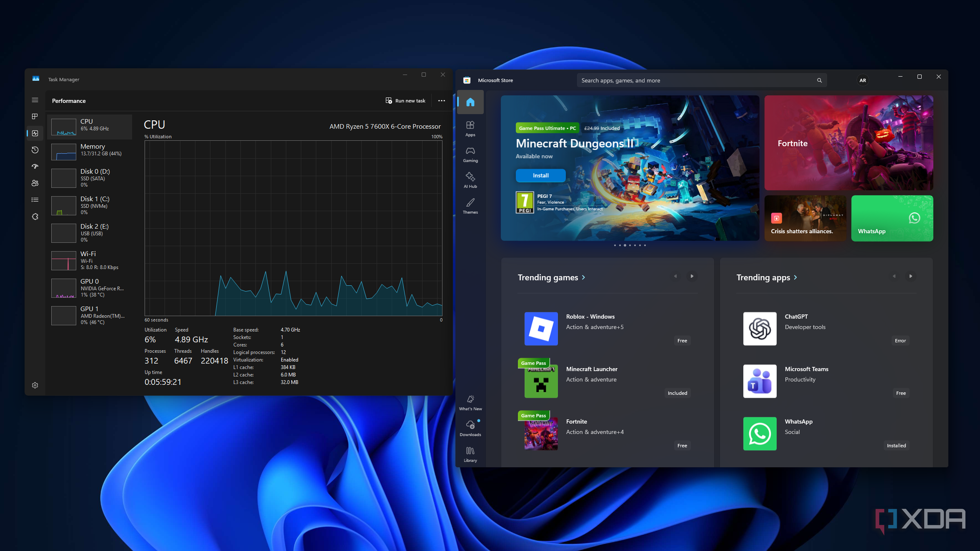980x551 pixels.
Task: Click the search magnifier in Store
Action: pos(819,80)
